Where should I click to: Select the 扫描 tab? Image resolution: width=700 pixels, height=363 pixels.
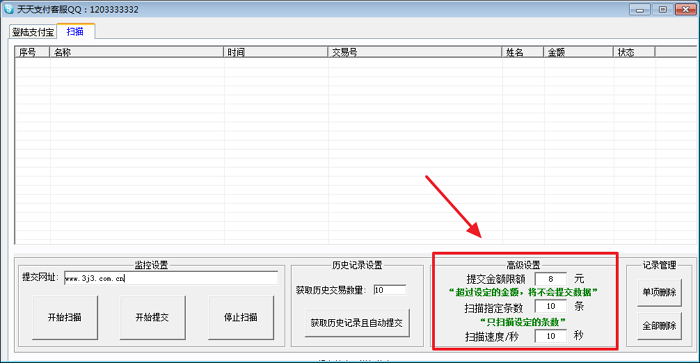(75, 31)
